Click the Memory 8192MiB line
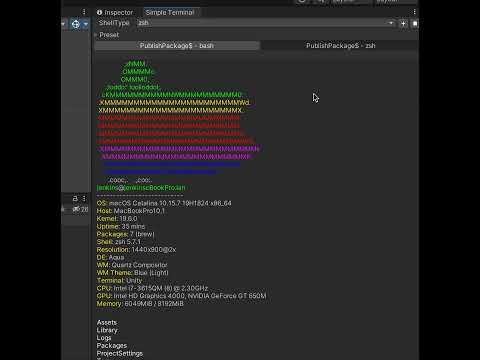This screenshot has height=360, width=480. [x=140, y=304]
